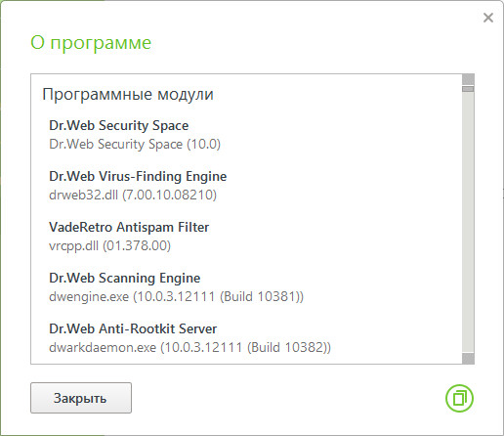The height and width of the screenshot is (436, 504).
Task: Select the Программные модули heading
Action: click(128, 95)
